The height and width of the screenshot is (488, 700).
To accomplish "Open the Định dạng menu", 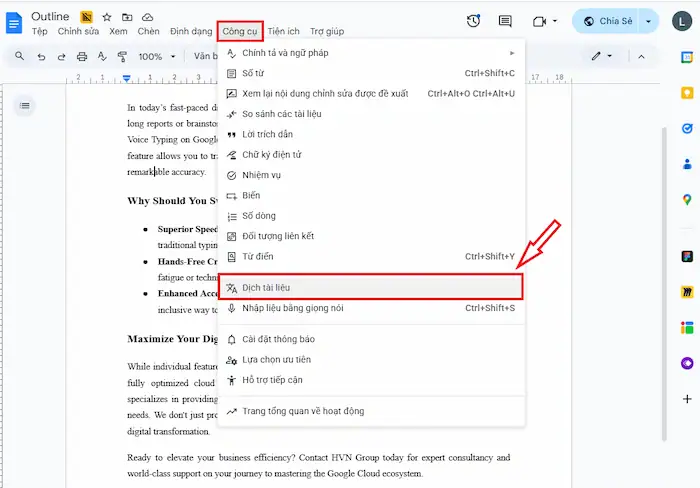I will [191, 31].
